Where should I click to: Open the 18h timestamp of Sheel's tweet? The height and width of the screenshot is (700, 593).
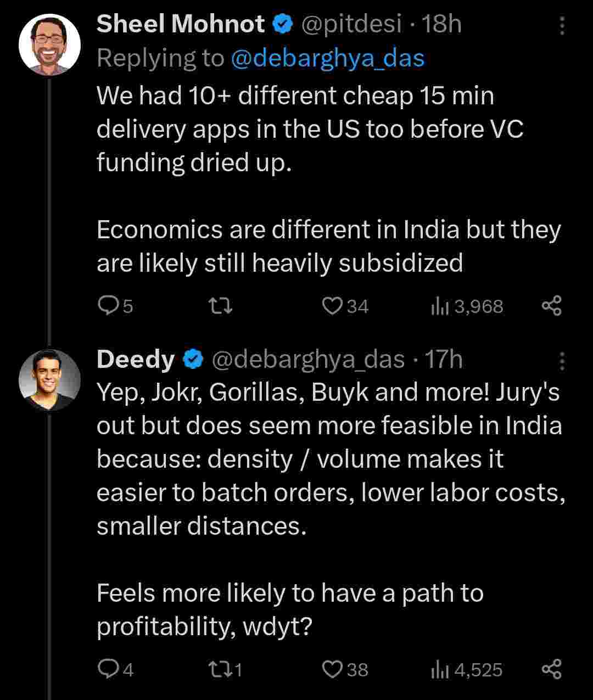pyautogui.click(x=441, y=25)
